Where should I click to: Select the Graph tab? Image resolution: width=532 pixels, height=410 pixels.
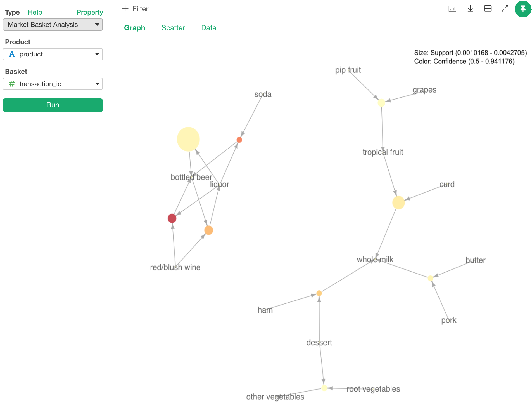click(135, 28)
